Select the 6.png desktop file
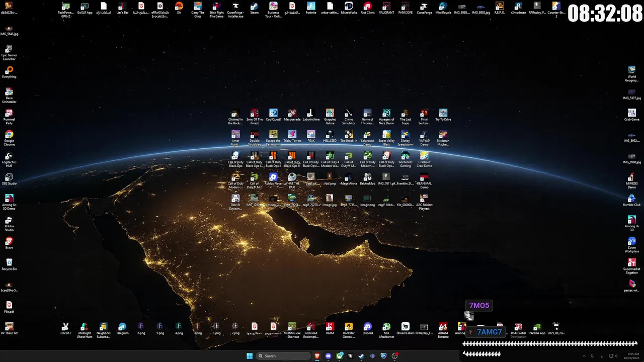 click(141, 329)
